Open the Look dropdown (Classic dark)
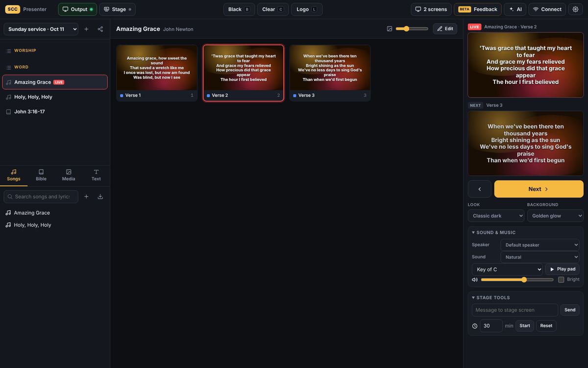Image resolution: width=588 pixels, height=368 pixels. 496,216
